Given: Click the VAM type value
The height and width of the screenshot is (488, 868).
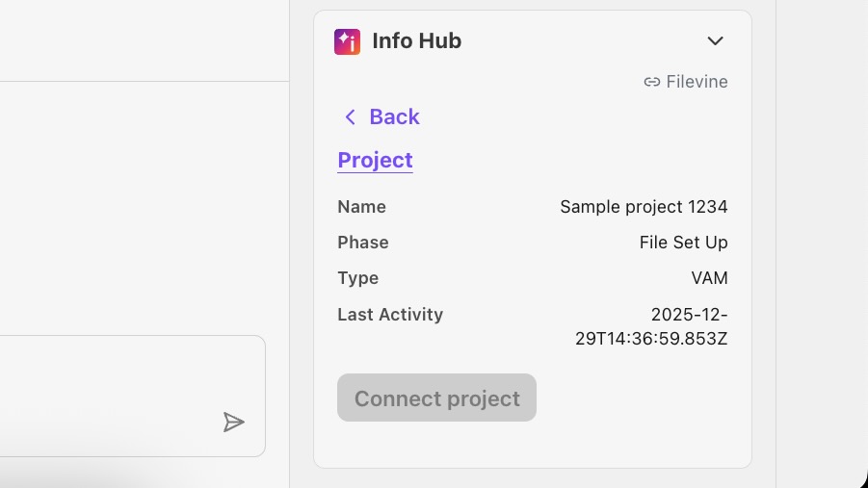Looking at the screenshot, I should pos(709,278).
